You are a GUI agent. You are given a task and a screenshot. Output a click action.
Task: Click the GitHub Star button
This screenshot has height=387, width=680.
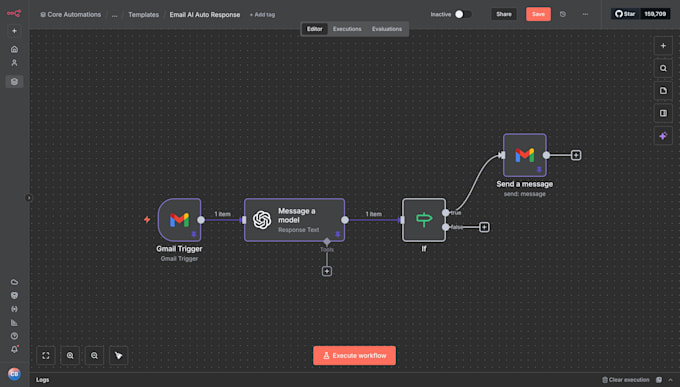pyautogui.click(x=625, y=14)
